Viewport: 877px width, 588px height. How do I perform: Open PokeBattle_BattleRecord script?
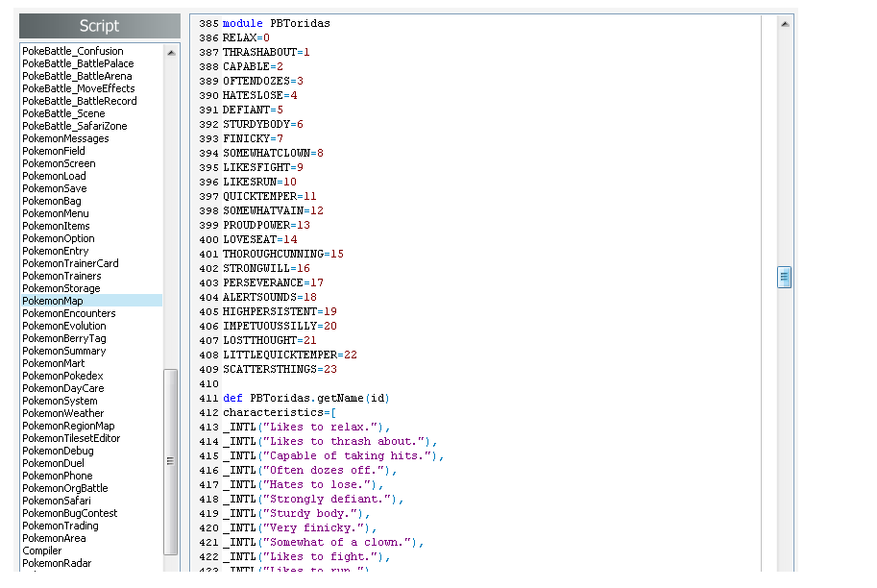tap(80, 101)
